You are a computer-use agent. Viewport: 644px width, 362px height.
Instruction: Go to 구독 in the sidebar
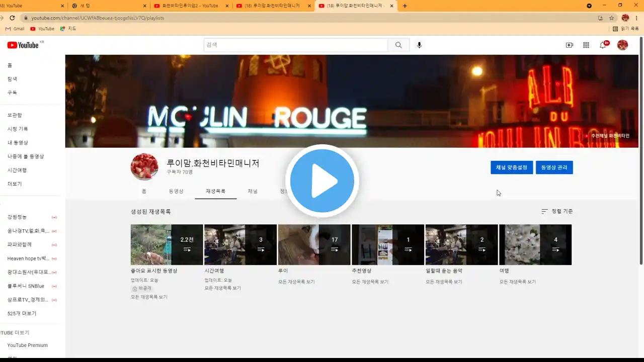12,93
